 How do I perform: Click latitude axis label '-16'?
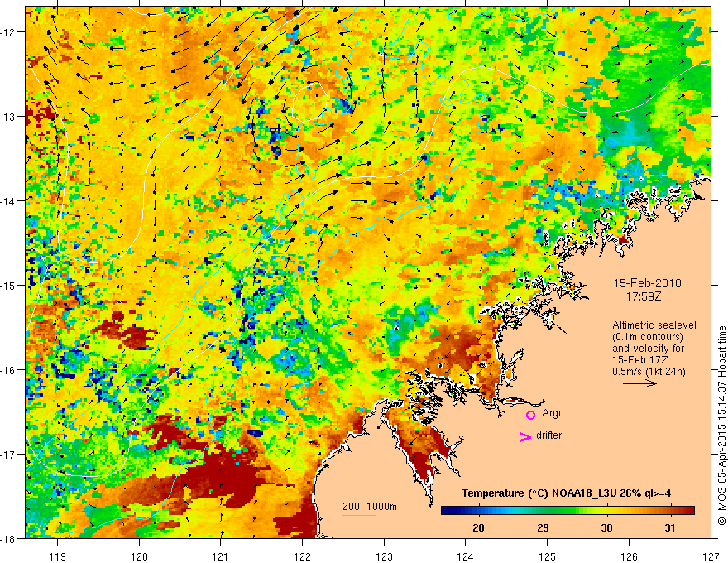[8, 370]
